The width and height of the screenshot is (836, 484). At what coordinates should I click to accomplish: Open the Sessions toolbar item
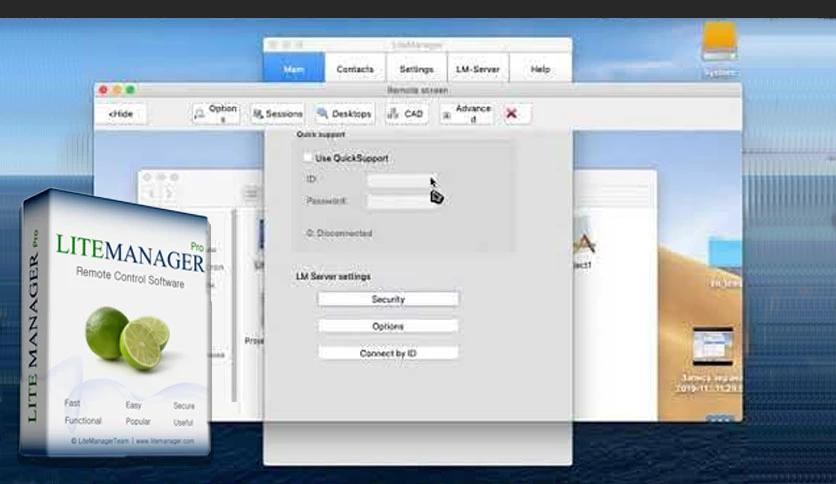(x=277, y=114)
